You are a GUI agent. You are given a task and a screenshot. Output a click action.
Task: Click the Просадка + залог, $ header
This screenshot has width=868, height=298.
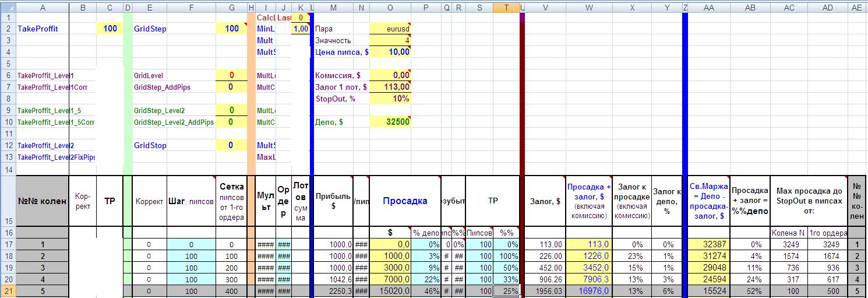pos(589,201)
